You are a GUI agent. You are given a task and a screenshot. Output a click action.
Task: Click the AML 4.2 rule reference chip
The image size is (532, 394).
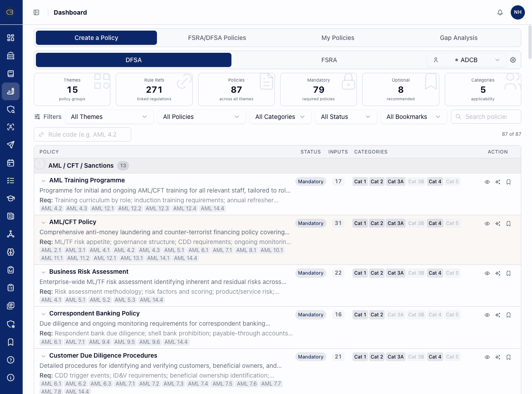[51, 208]
